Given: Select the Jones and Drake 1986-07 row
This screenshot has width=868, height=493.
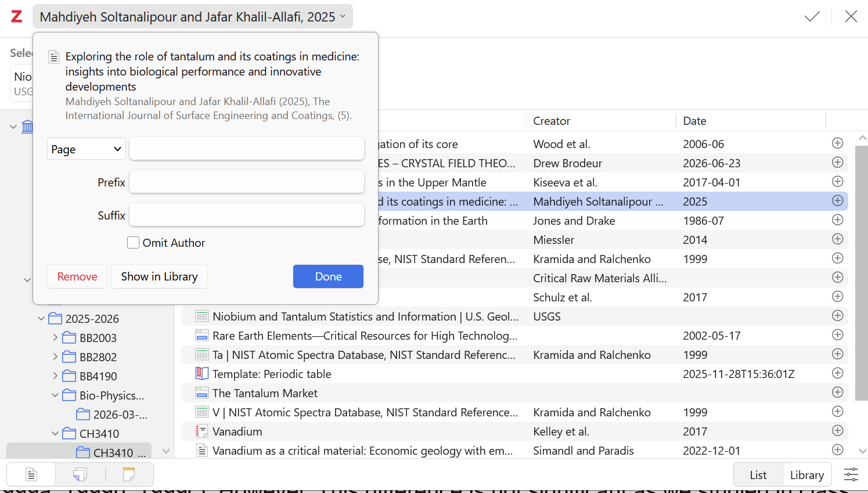Looking at the screenshot, I should [x=613, y=221].
